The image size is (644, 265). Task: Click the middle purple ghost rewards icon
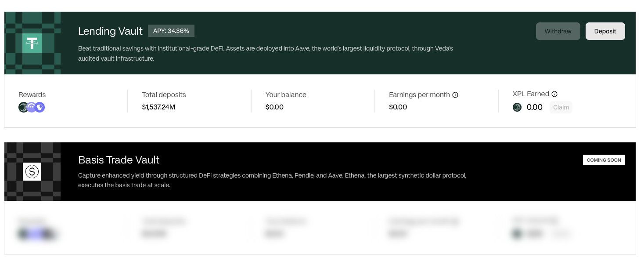pos(32,107)
